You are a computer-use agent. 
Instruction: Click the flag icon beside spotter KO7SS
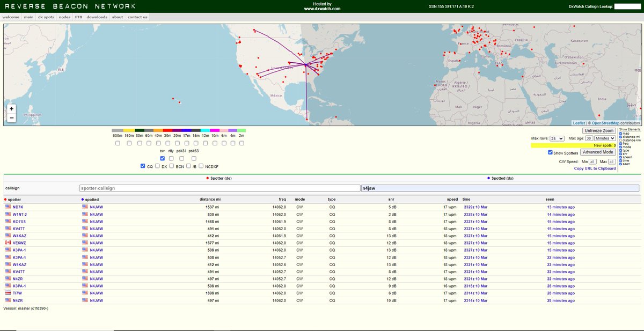point(8,222)
